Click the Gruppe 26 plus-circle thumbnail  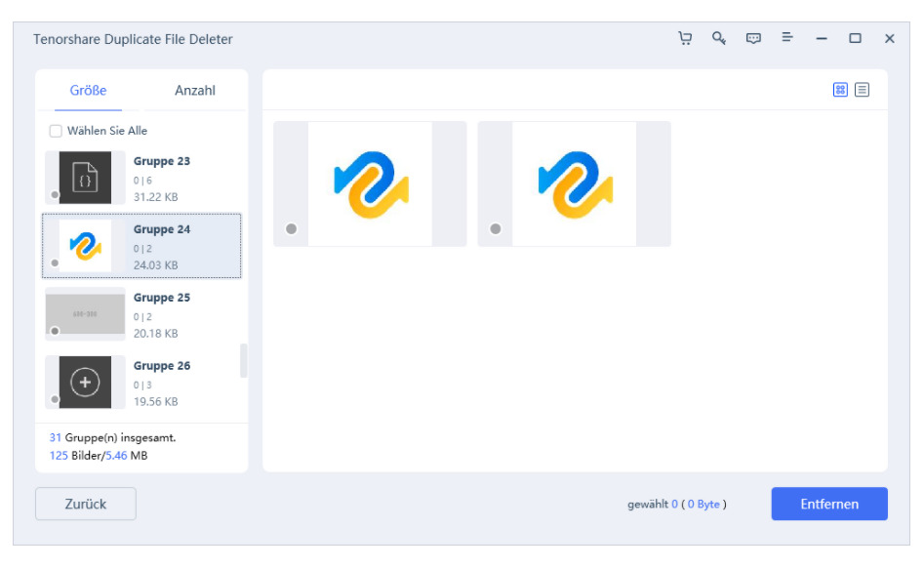tap(85, 382)
